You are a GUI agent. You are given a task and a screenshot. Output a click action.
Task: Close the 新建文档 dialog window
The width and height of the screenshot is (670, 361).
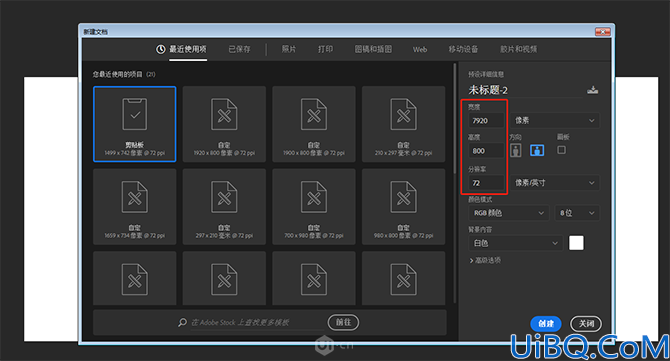603,32
